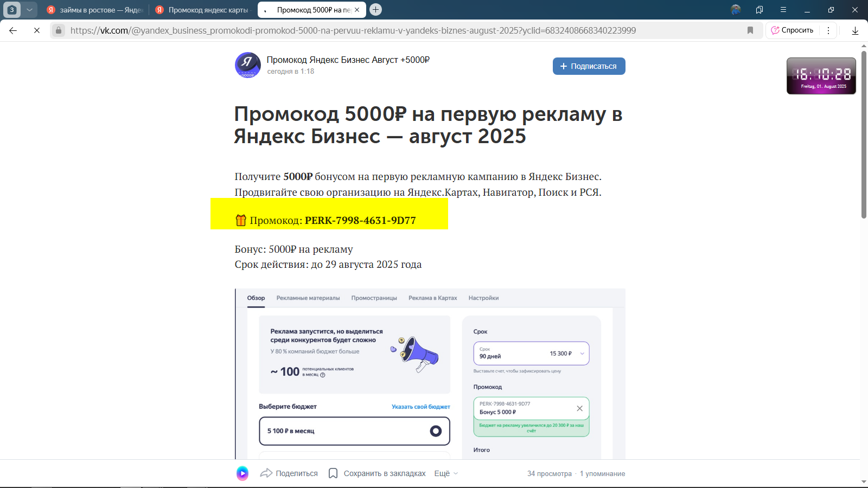Viewport: 868px width, 488px height.
Task: View site security via the lock icon
Action: pos(59,30)
